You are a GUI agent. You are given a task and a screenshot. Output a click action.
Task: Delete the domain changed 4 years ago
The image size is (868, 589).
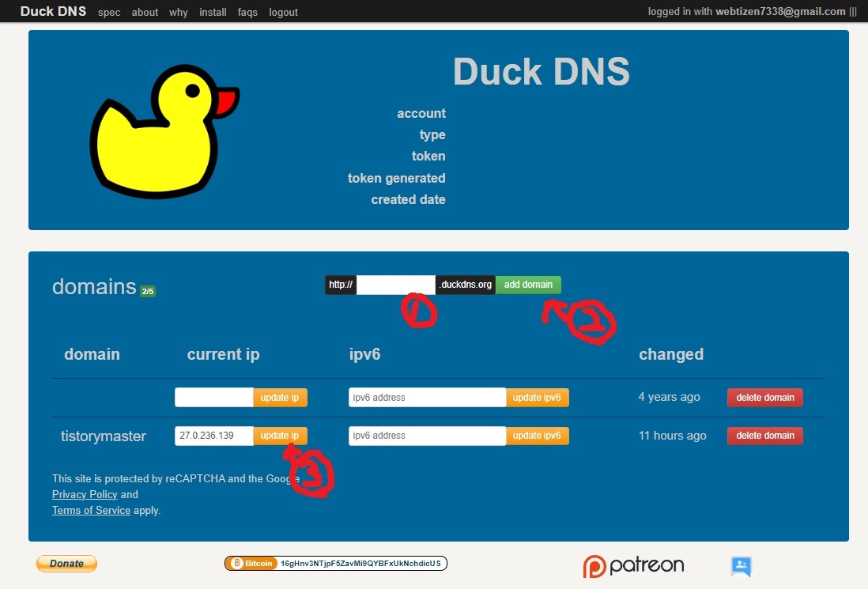coord(765,398)
